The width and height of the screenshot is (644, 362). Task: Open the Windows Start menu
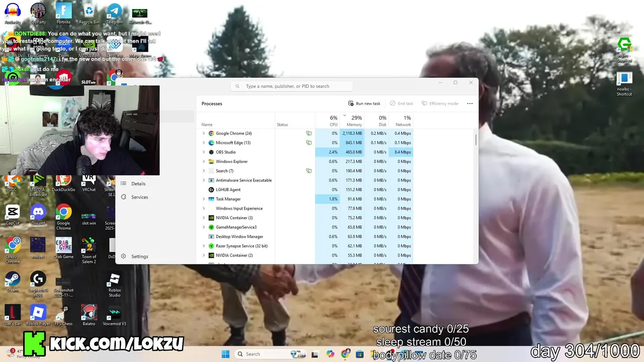[225, 354]
